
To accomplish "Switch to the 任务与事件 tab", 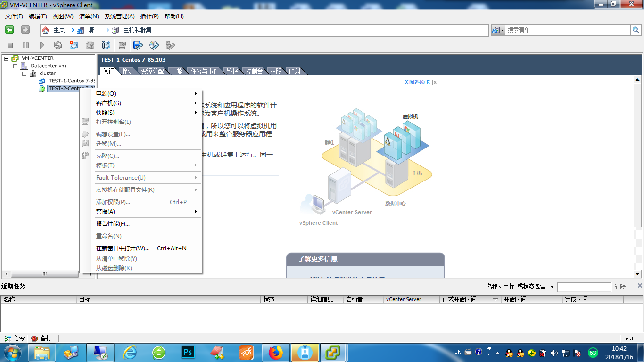I will click(x=205, y=71).
